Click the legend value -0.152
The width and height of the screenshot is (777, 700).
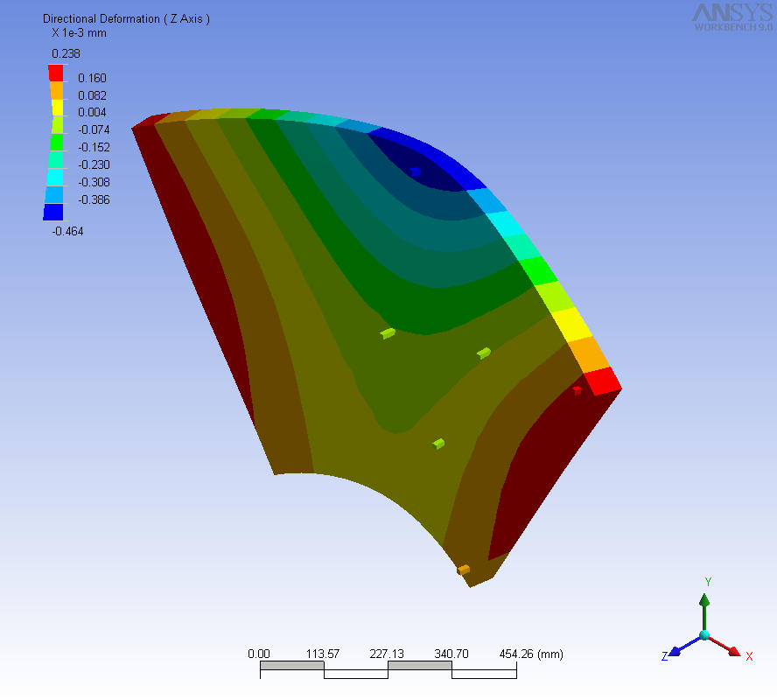(x=94, y=148)
